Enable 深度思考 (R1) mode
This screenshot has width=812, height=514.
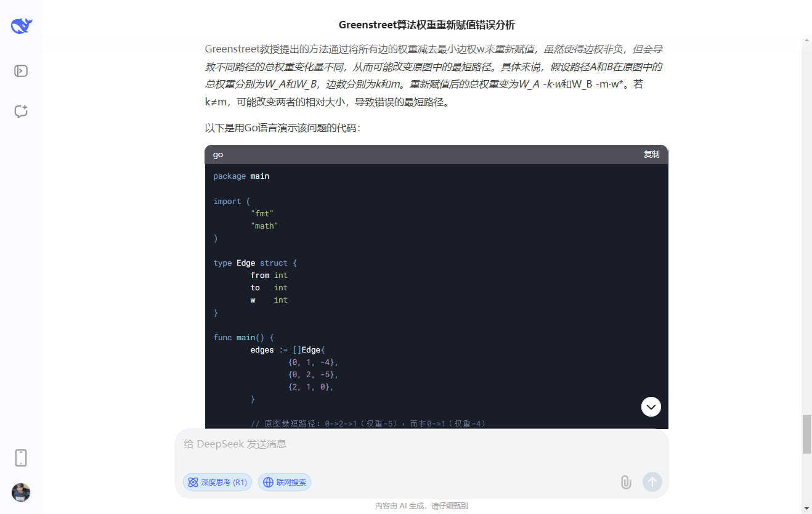point(217,482)
